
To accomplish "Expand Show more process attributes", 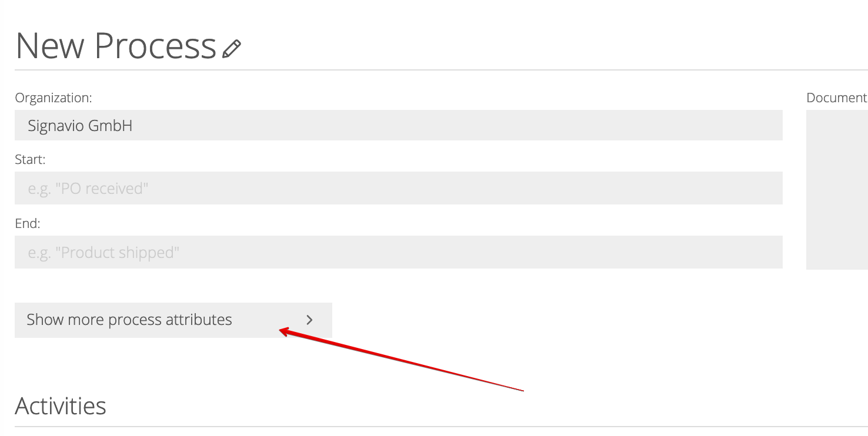I will tap(173, 320).
